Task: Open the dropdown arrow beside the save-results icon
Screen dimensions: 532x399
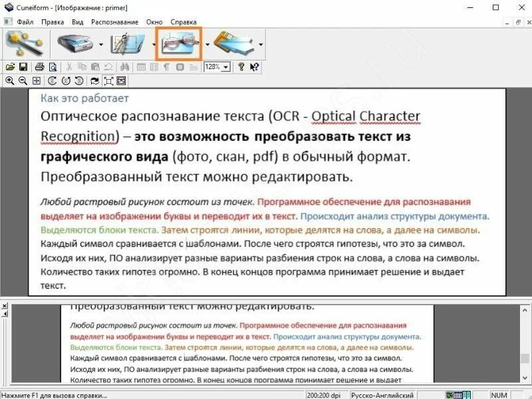Action: 261,45
